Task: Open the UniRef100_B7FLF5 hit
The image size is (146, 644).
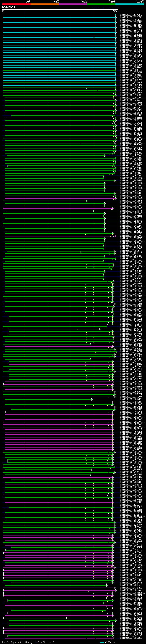Action: tap(131, 15)
